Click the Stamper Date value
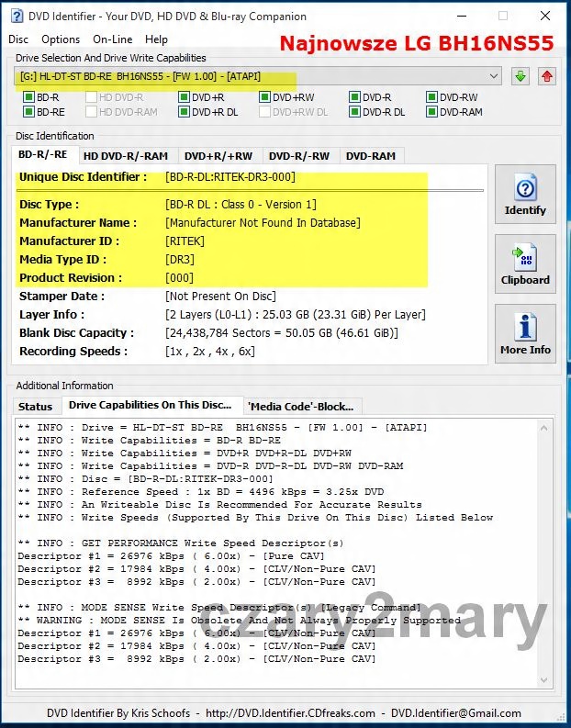This screenshot has height=728, width=571. point(220,297)
